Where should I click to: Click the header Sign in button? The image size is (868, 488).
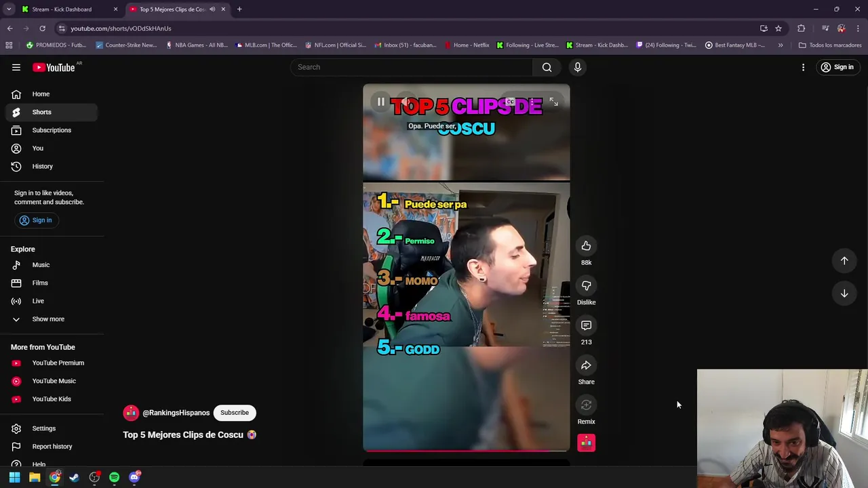pyautogui.click(x=837, y=67)
